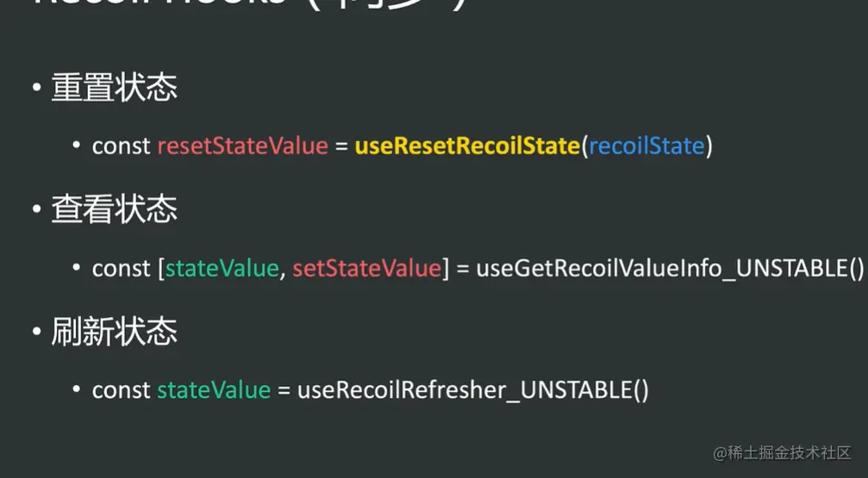The width and height of the screenshot is (868, 478).
Task: Click const in the useRecoilRefresher line
Action: pos(122,390)
